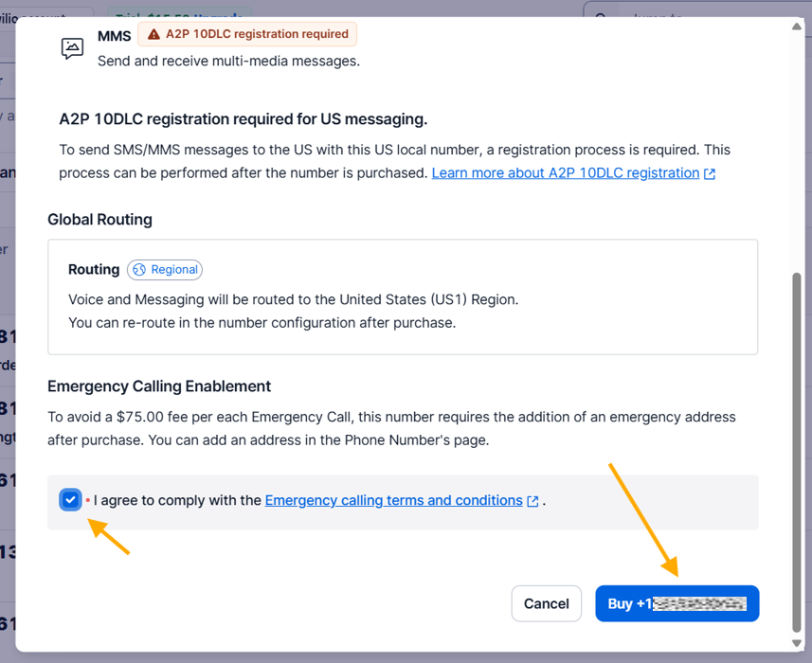Confirm purchase with the Buy number button

point(677,603)
